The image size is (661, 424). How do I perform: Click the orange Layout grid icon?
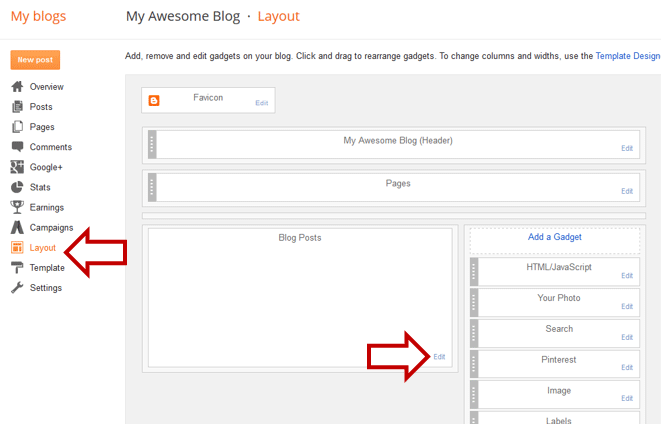pyautogui.click(x=17, y=247)
